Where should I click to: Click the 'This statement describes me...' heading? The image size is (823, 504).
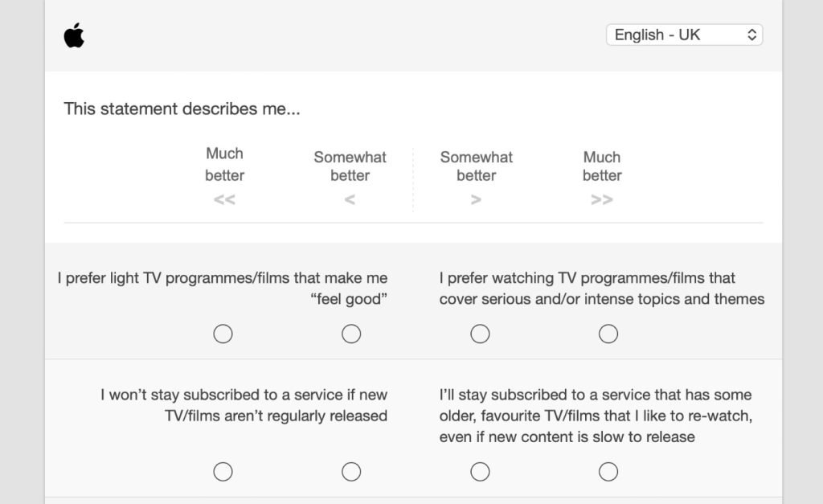[x=182, y=109]
